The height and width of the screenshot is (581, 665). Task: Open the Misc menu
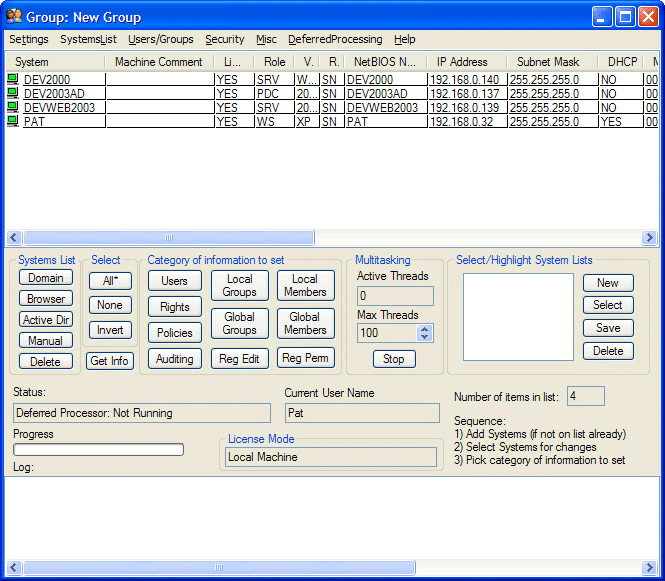click(x=266, y=39)
